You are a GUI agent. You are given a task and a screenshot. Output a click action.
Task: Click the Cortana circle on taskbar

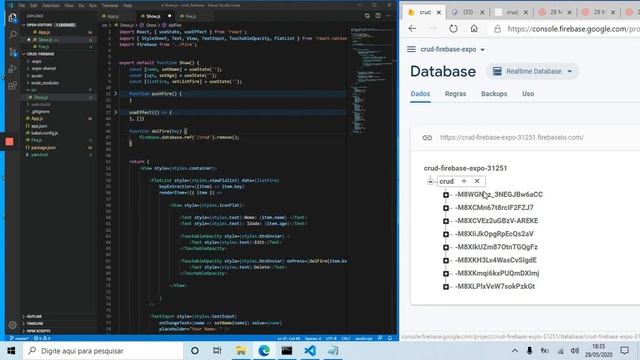195,351
